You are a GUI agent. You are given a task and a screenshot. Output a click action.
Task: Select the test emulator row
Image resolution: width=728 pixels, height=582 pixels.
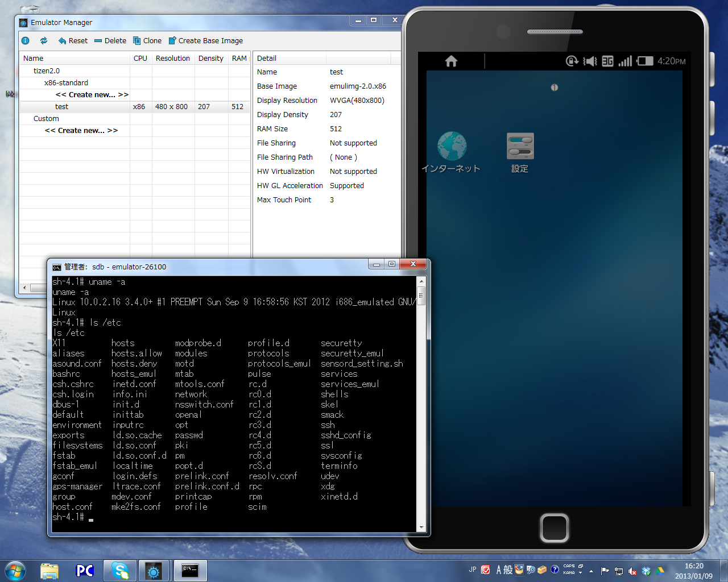(135, 106)
